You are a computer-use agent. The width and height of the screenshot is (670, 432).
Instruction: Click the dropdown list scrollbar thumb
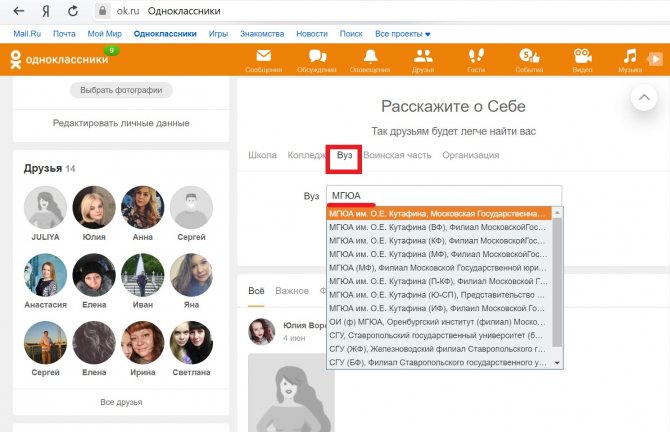click(557, 282)
